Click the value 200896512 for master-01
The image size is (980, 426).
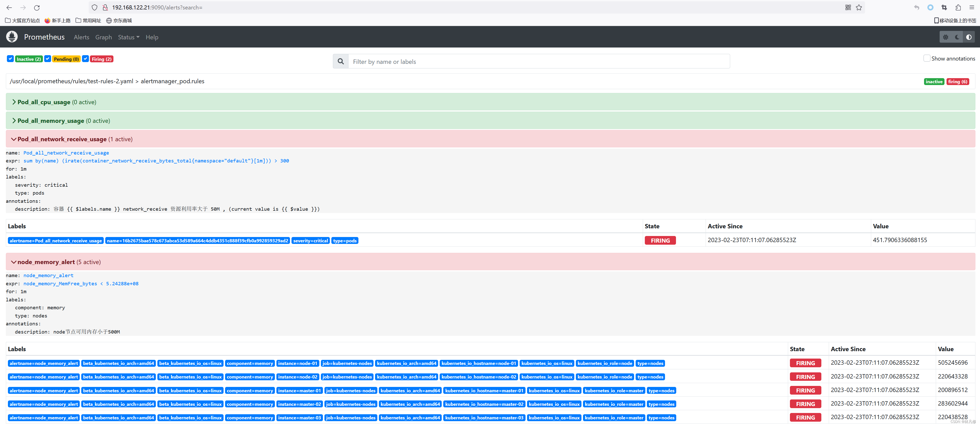(x=953, y=390)
